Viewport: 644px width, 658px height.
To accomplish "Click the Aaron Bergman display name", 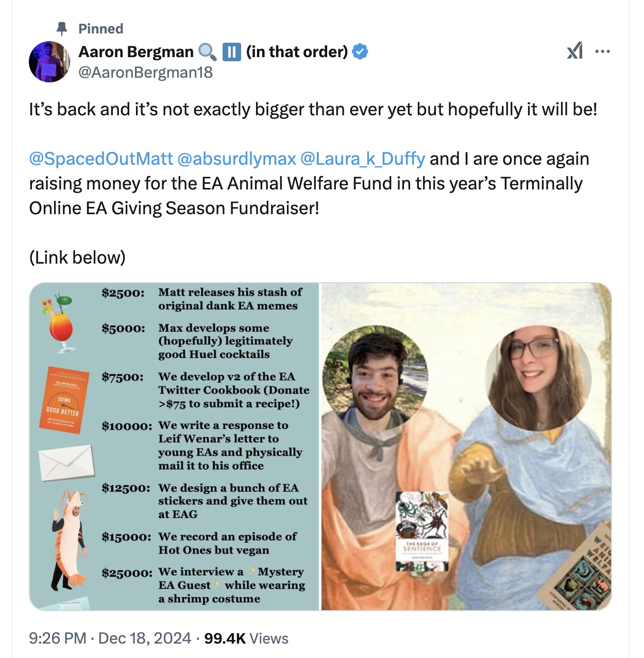I will pyautogui.click(x=136, y=51).
